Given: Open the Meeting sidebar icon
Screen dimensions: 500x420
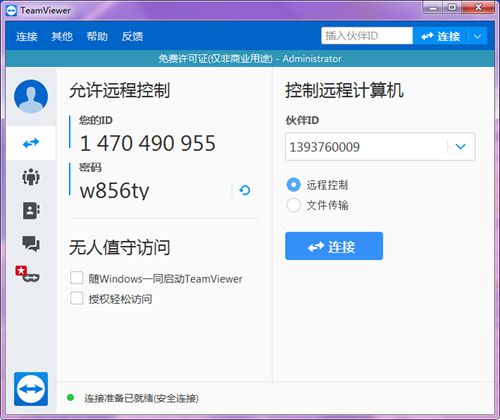Looking at the screenshot, I should [x=31, y=177].
